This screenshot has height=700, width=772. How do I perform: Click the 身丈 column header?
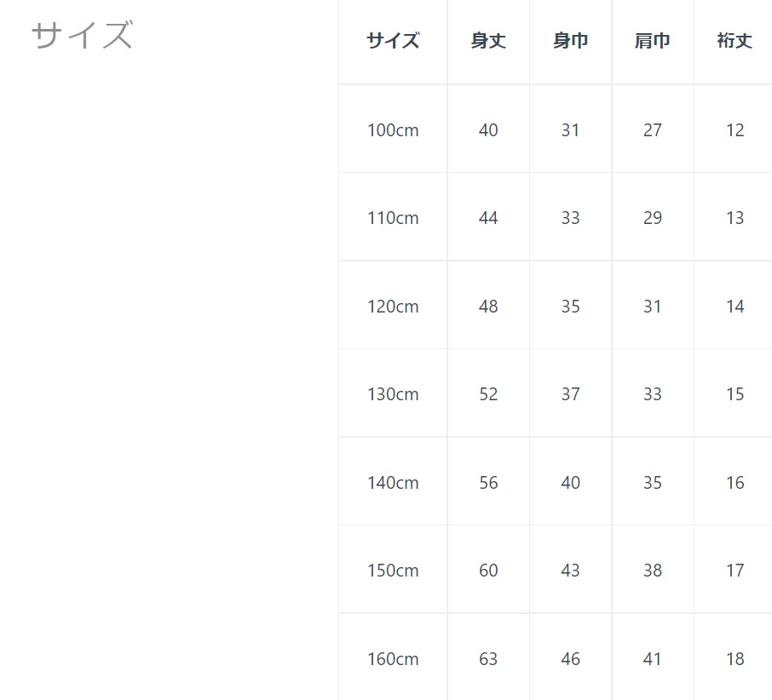tap(488, 41)
